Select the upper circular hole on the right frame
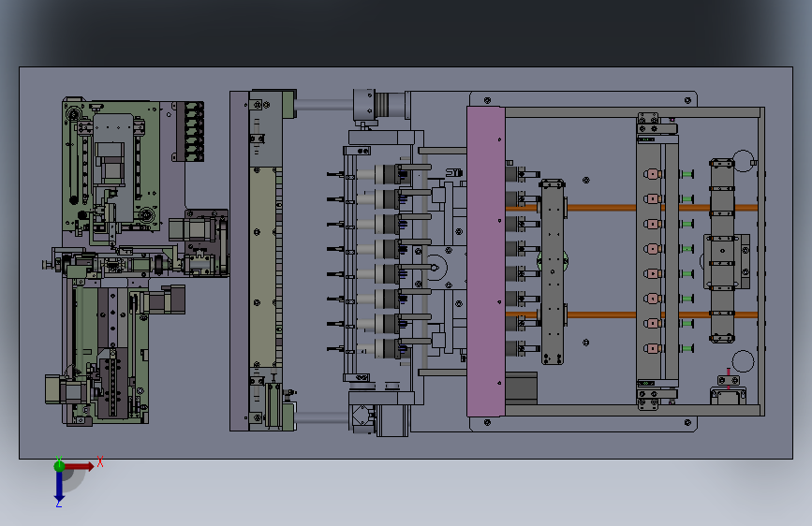The height and width of the screenshot is (526, 812). 743,160
